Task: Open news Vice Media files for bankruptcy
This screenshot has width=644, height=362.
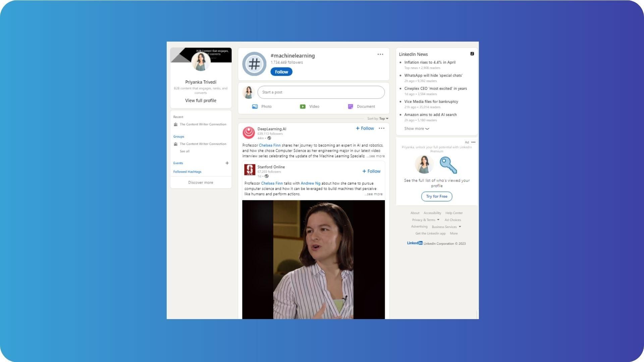Action: click(x=431, y=102)
